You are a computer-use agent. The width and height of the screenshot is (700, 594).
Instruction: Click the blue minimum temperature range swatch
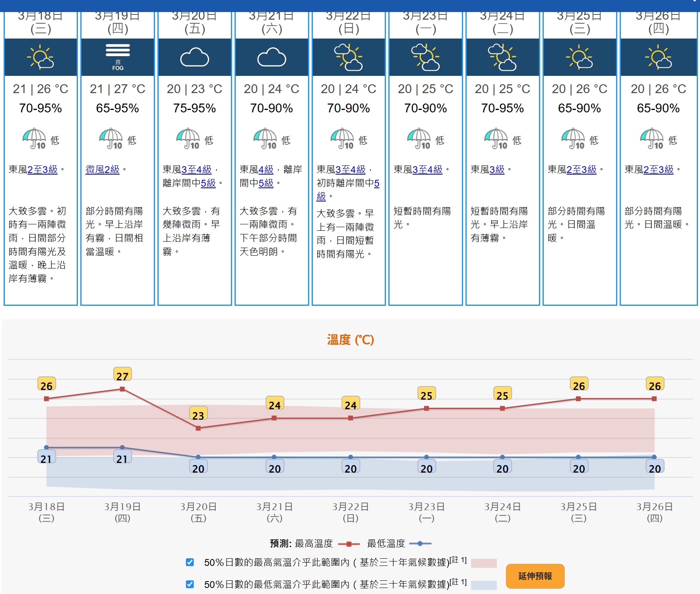[484, 585]
